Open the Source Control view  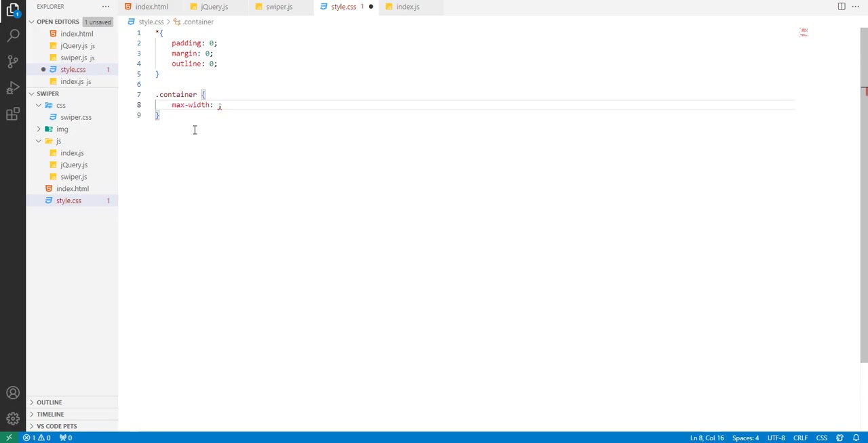pyautogui.click(x=13, y=62)
